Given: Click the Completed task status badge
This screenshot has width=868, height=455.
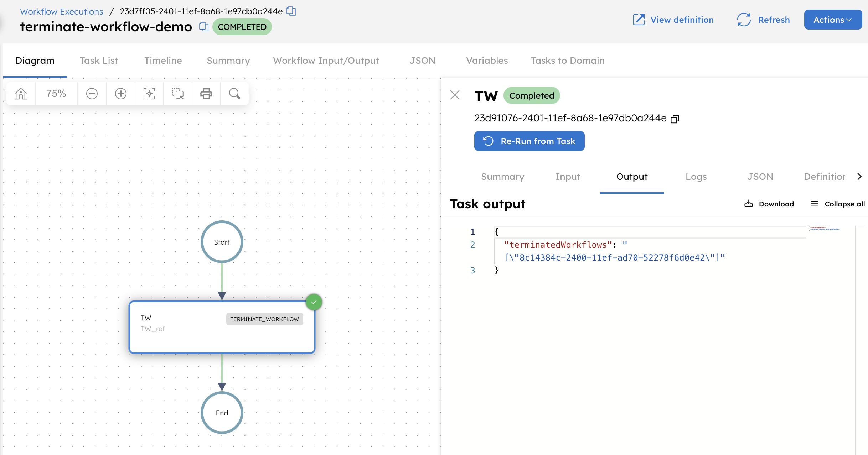Looking at the screenshot, I should point(532,95).
